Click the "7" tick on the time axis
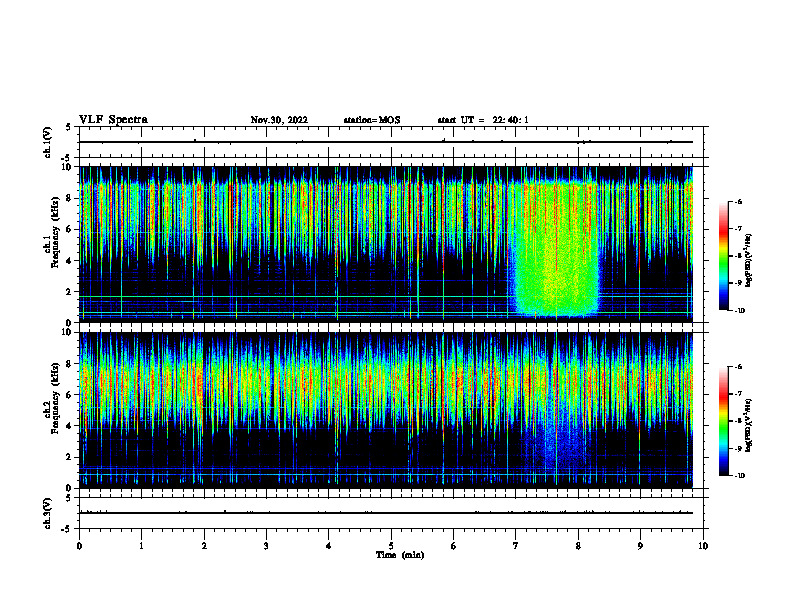The height and width of the screenshot is (612, 792). 516,546
